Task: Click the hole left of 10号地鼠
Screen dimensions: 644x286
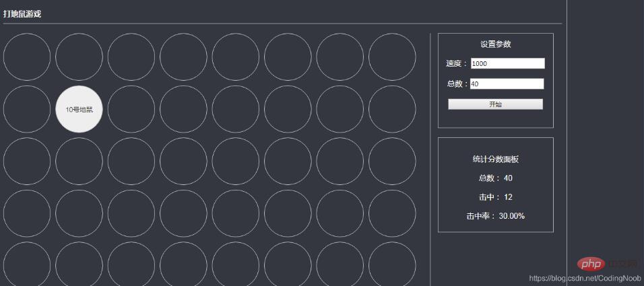Action: click(x=27, y=109)
